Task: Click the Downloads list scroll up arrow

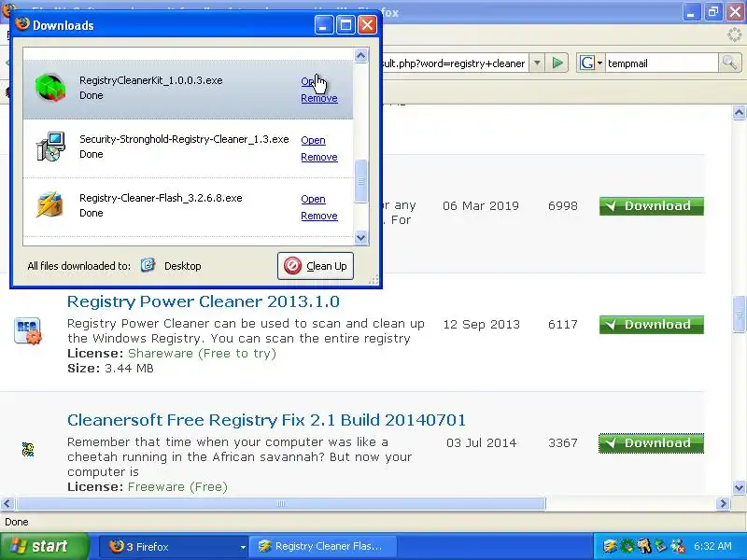Action: tap(361, 56)
